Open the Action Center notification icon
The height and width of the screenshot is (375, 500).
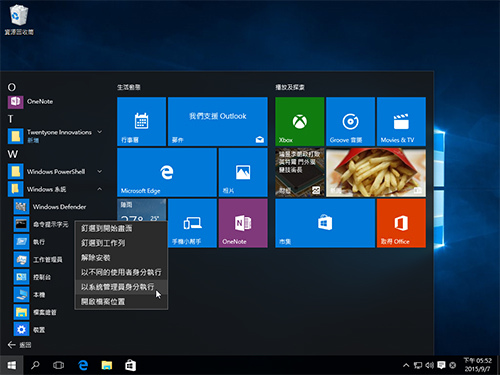[441, 365]
